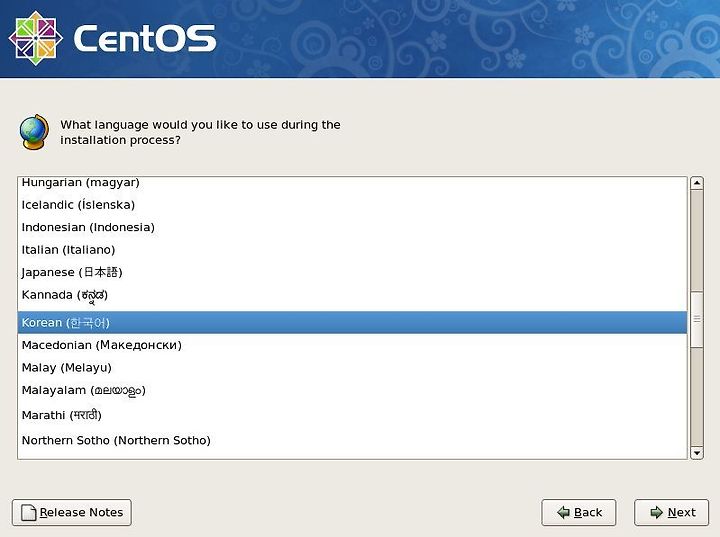
Task: Click the language list scrollbar thumb
Action: [697, 319]
